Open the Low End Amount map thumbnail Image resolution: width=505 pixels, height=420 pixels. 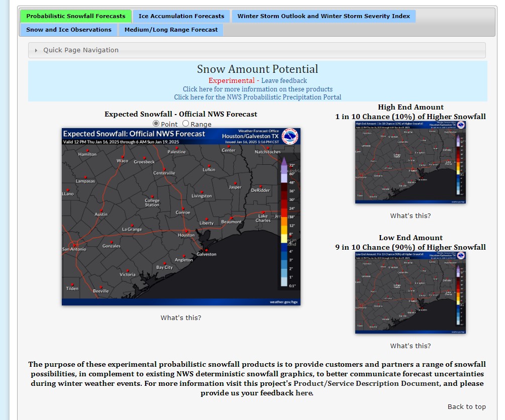pos(410,292)
